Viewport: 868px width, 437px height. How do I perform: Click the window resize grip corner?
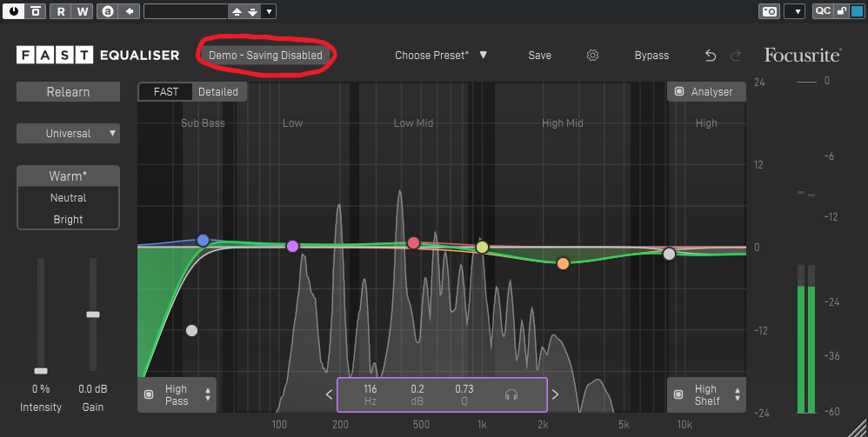(x=859, y=428)
